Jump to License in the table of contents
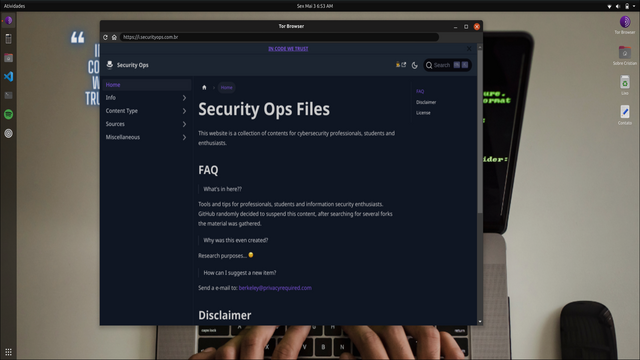 click(x=423, y=113)
